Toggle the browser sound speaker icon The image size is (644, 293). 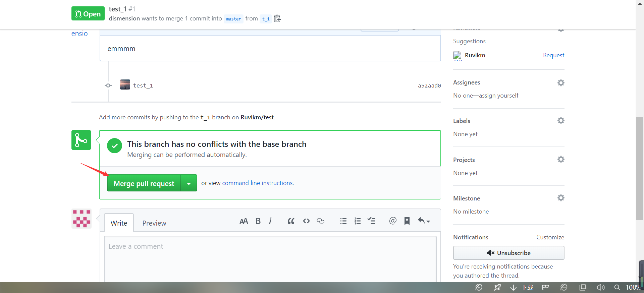coord(601,287)
